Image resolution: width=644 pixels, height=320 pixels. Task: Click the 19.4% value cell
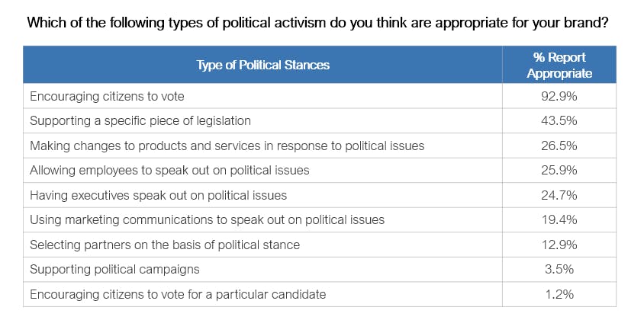coord(559,219)
